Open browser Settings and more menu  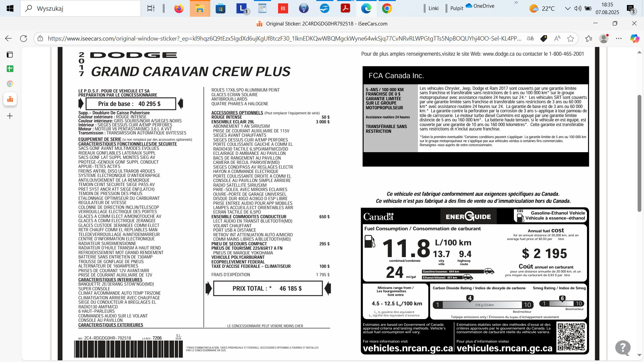click(x=619, y=39)
